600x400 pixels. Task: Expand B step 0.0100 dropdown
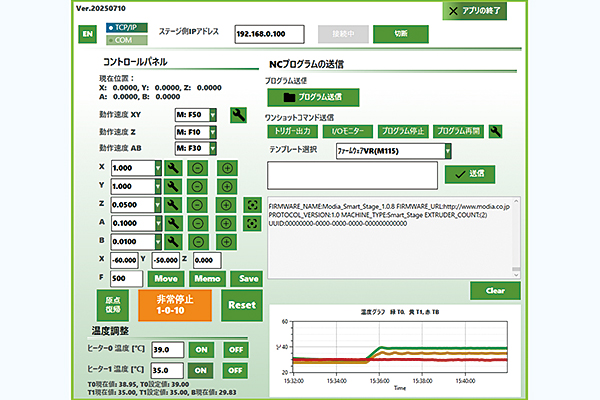click(x=158, y=242)
